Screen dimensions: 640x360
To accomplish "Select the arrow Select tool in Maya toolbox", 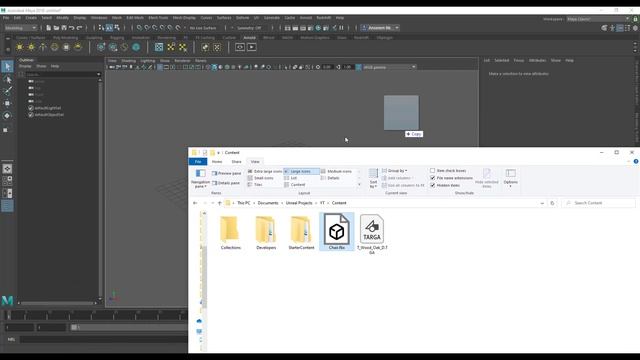I will [x=7, y=67].
